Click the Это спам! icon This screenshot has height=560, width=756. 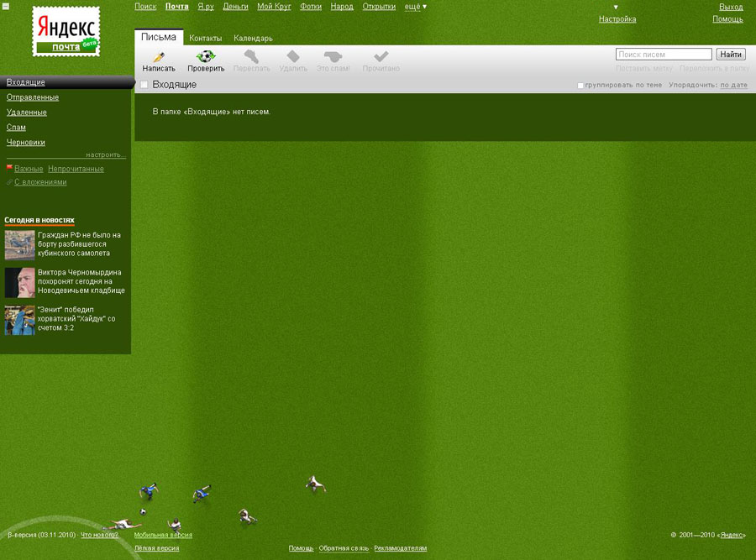pyautogui.click(x=333, y=57)
